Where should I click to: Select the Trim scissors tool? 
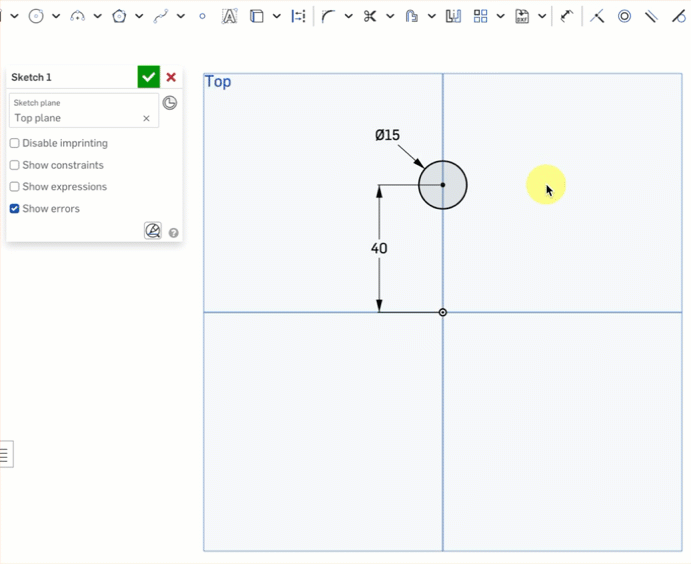click(370, 16)
